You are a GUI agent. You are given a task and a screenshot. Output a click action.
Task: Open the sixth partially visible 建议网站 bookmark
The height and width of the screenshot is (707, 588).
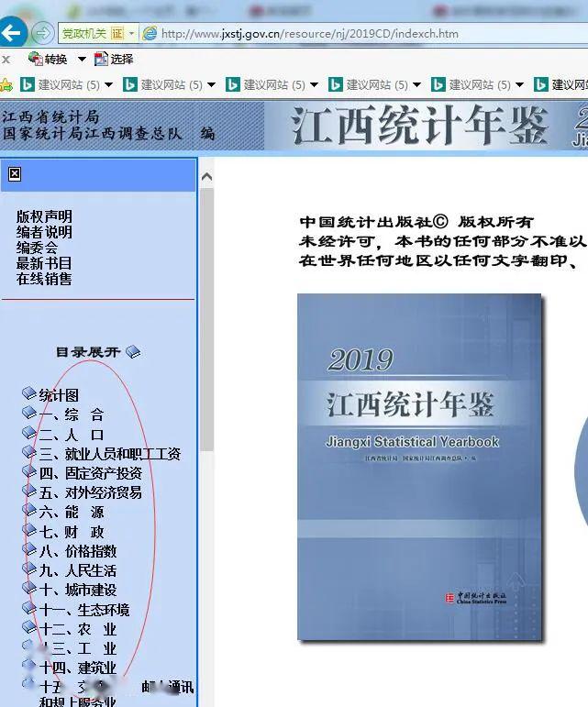561,84
